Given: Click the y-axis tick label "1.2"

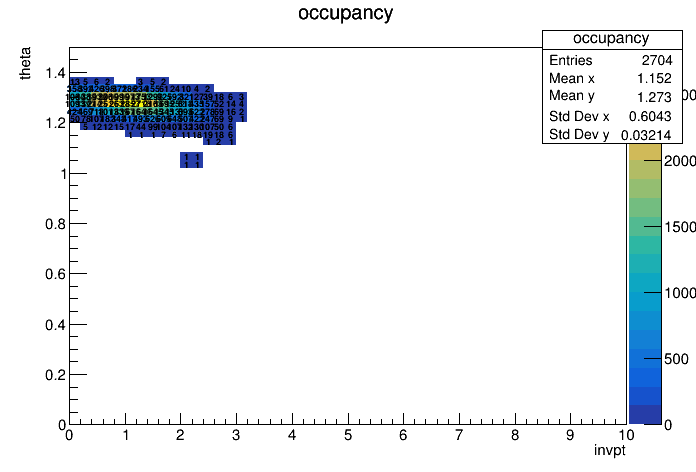Looking at the screenshot, I should [x=55, y=123].
